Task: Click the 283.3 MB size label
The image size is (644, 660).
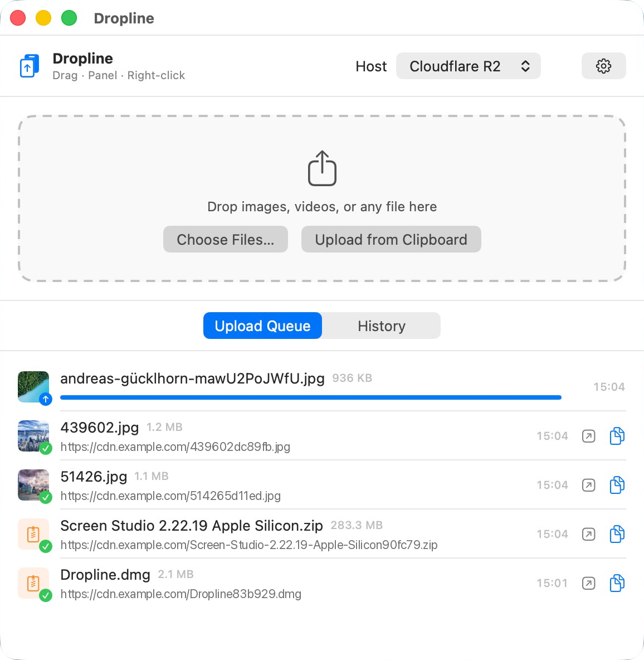Action: (x=357, y=525)
